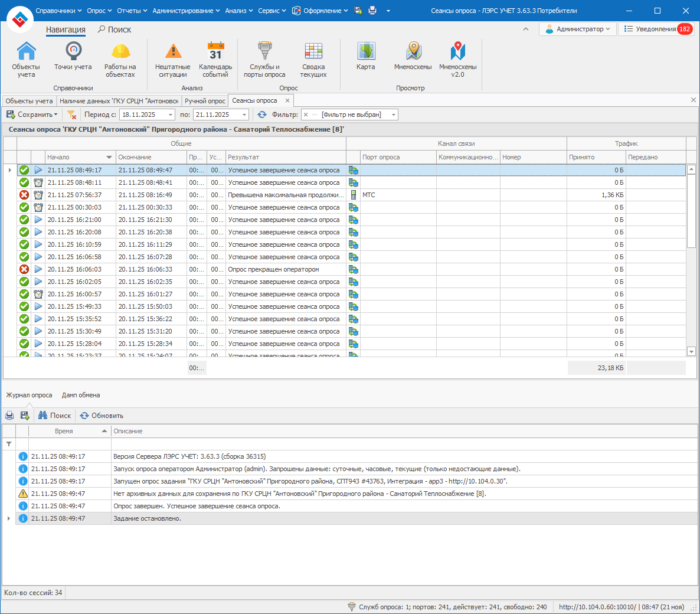Click the clear filter funnel icon
This screenshot has height=614, width=700.
click(71, 115)
